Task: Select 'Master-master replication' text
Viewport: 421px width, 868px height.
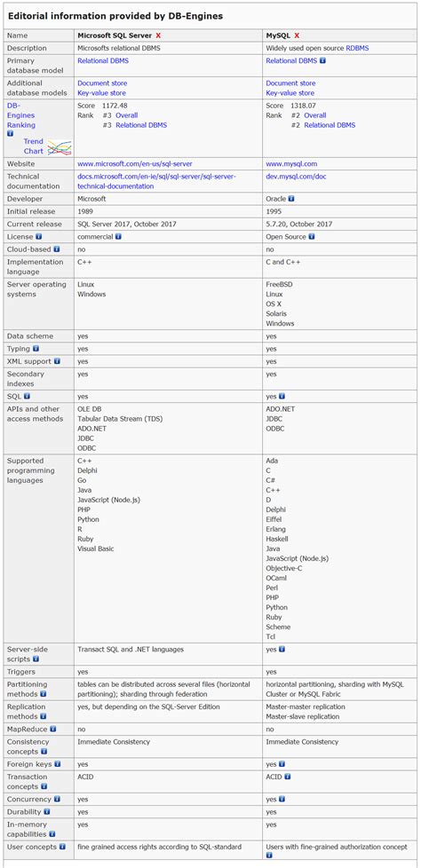Action: [306, 706]
